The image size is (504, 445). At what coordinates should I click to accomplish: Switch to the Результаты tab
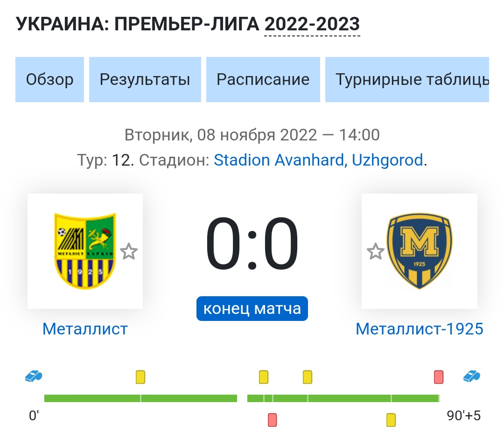point(145,79)
